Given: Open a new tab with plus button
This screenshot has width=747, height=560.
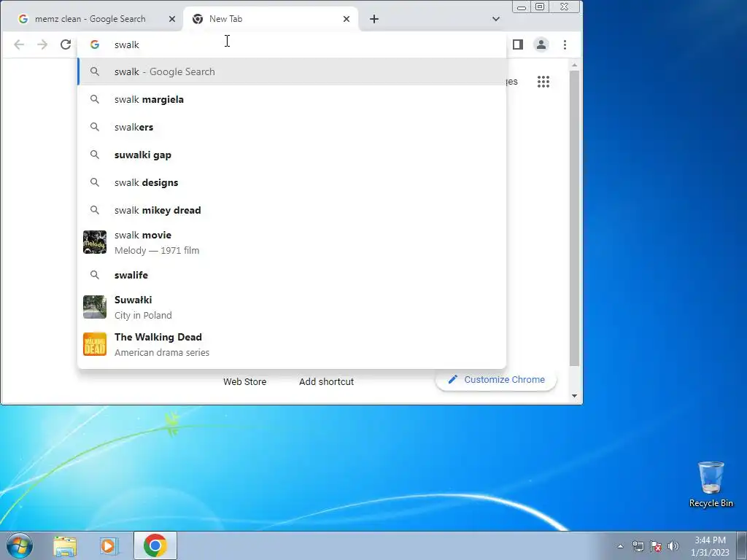Looking at the screenshot, I should coord(374,18).
